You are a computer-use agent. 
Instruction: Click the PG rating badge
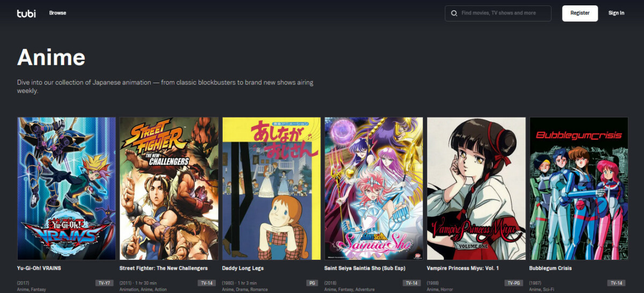pyautogui.click(x=312, y=283)
